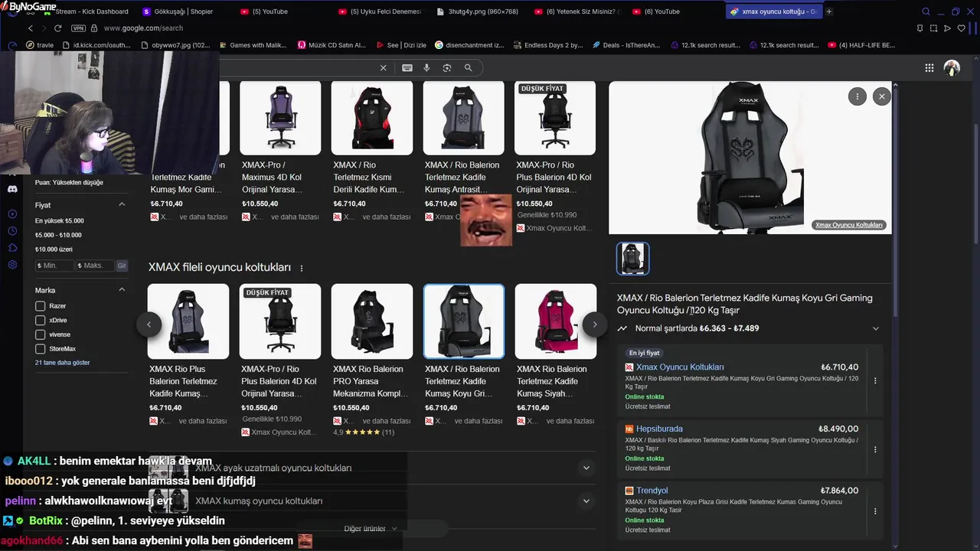980x551 pixels.
Task: Open the Google account avatar
Action: click(952, 68)
